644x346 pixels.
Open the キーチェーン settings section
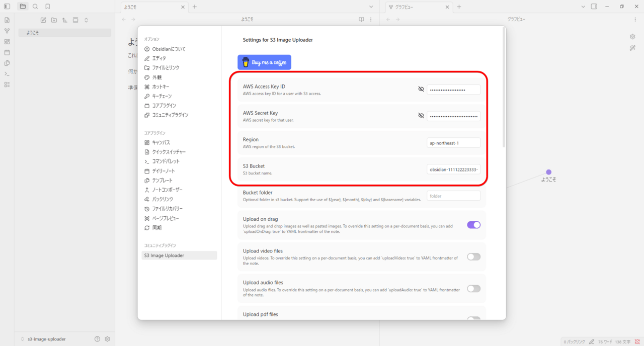pos(179,96)
